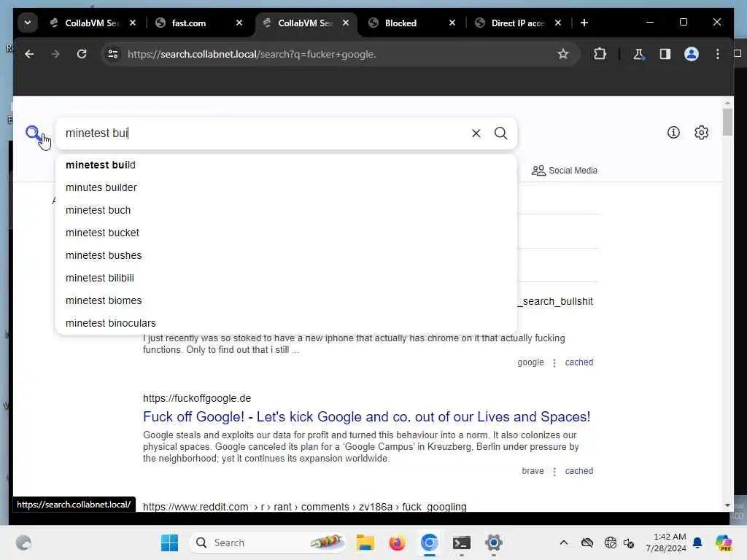View site information icon in address bar
Screen dimensions: 747x560
(x=113, y=54)
